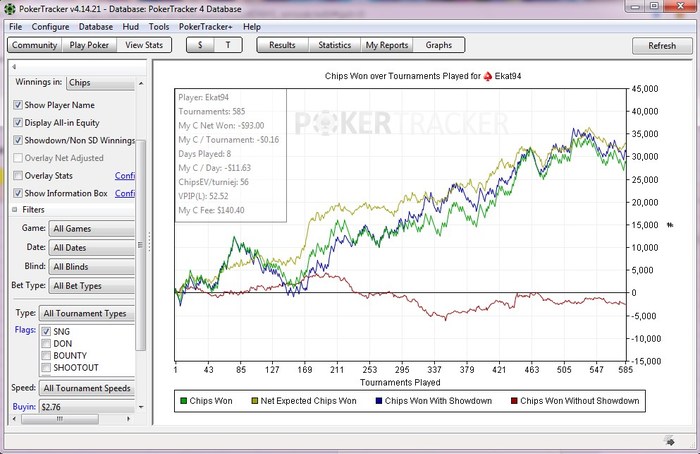Viewport: 700px width, 454px height.
Task: Click the sidebar scroll-left arrow
Action: 14,419
